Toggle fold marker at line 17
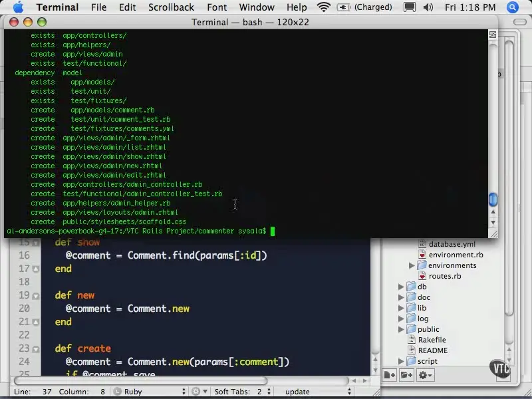The width and height of the screenshot is (532, 399). tap(36, 269)
